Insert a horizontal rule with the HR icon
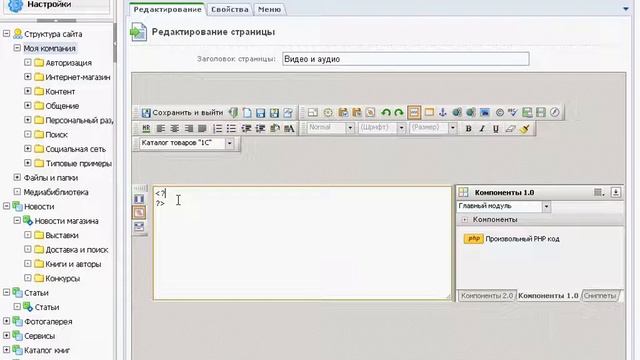Screen dimensions: 640x360 coord(146,129)
